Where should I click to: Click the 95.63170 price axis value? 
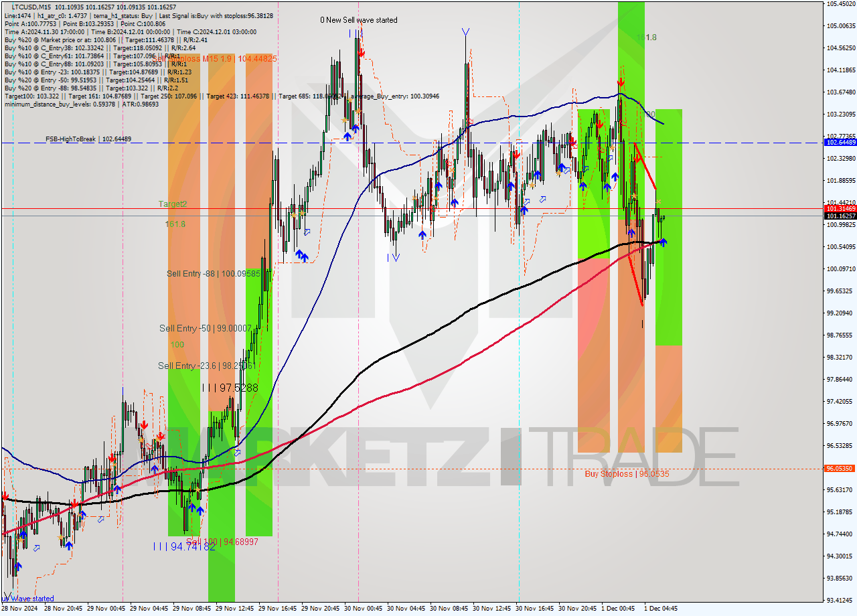point(840,489)
